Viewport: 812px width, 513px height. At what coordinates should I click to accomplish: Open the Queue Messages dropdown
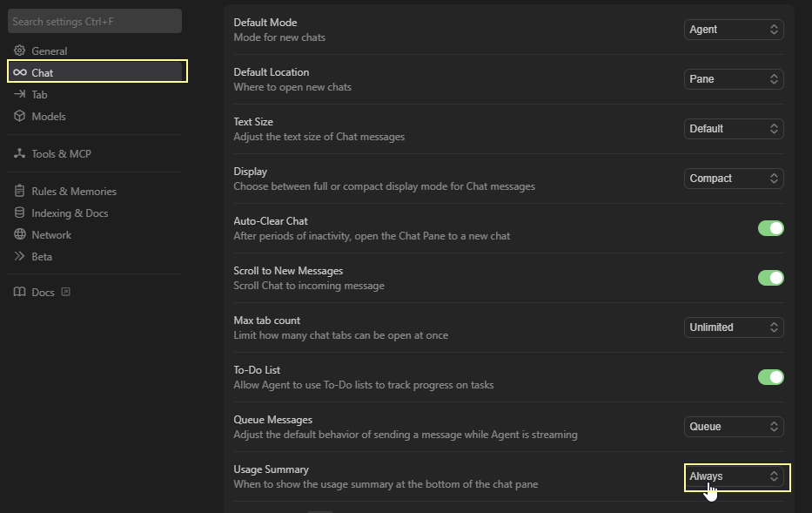734,427
